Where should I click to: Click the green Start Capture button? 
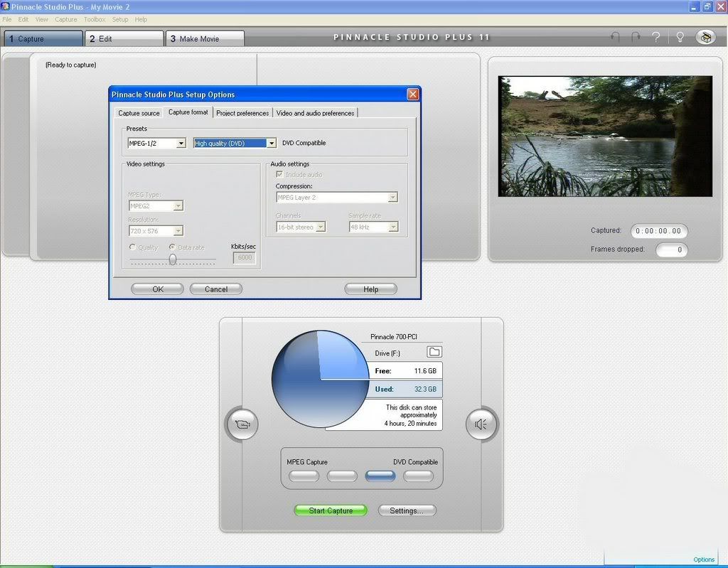[x=331, y=510]
